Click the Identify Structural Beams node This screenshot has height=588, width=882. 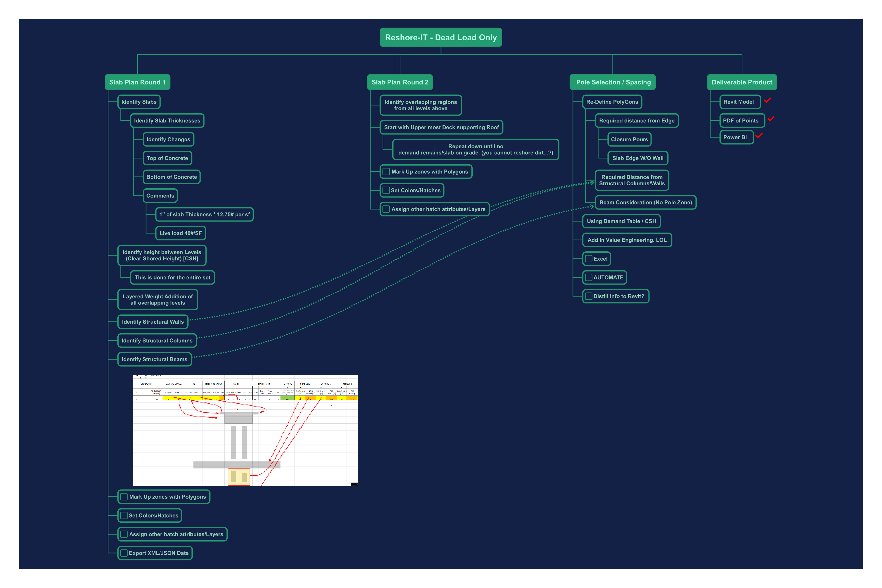point(154,359)
